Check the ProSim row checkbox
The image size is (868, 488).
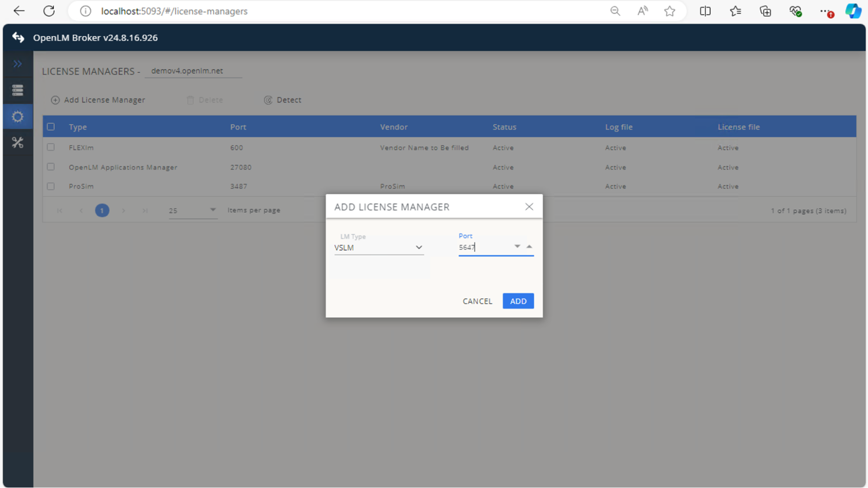click(x=51, y=186)
